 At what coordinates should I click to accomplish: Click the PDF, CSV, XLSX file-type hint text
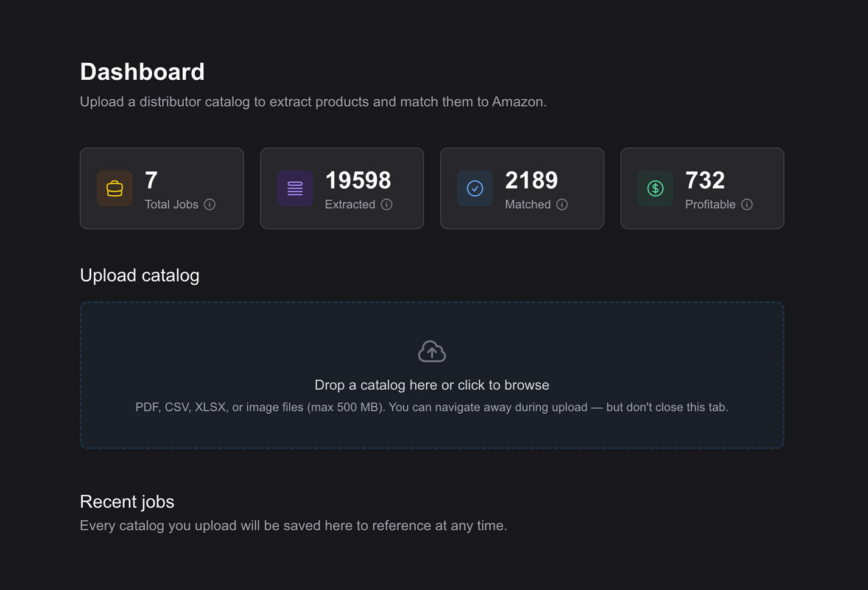pos(432,407)
